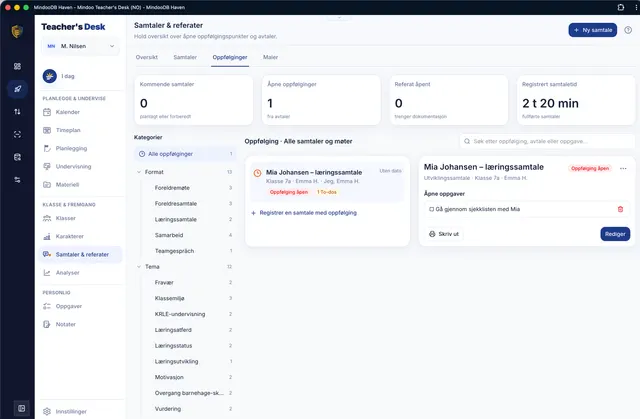Screen dimensions: 640x419
Task: Switch to the Oversikt tab
Action: coord(147,57)
